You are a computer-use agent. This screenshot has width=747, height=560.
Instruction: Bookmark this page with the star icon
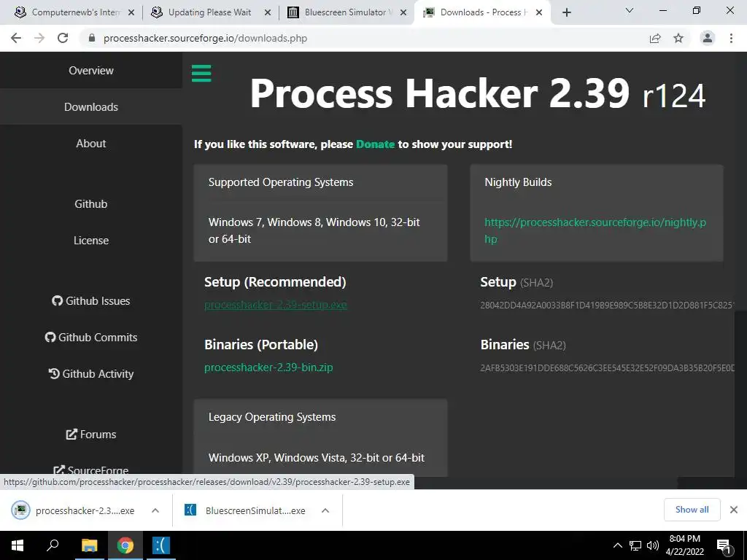pos(678,38)
